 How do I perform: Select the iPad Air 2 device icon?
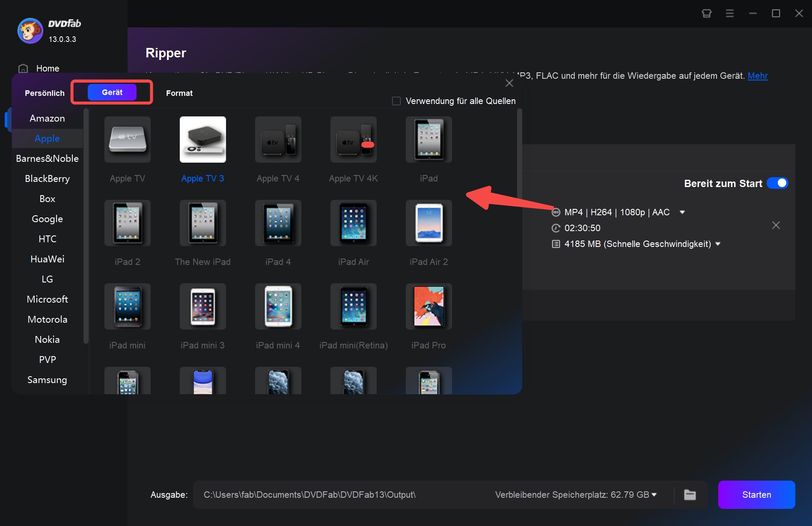(428, 223)
